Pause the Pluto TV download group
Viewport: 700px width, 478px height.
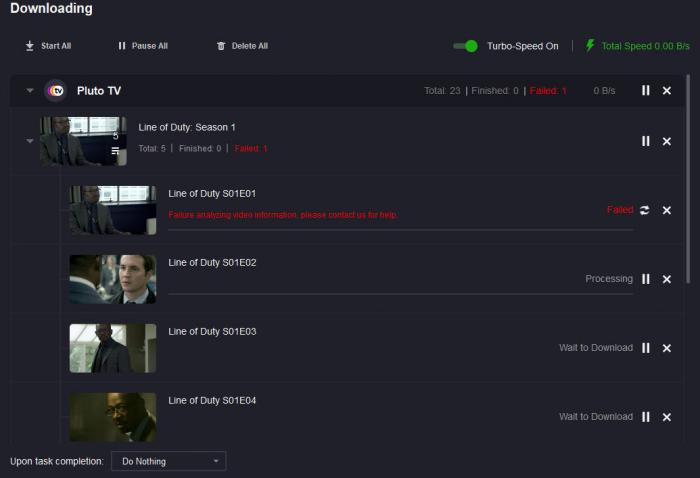[646, 91]
